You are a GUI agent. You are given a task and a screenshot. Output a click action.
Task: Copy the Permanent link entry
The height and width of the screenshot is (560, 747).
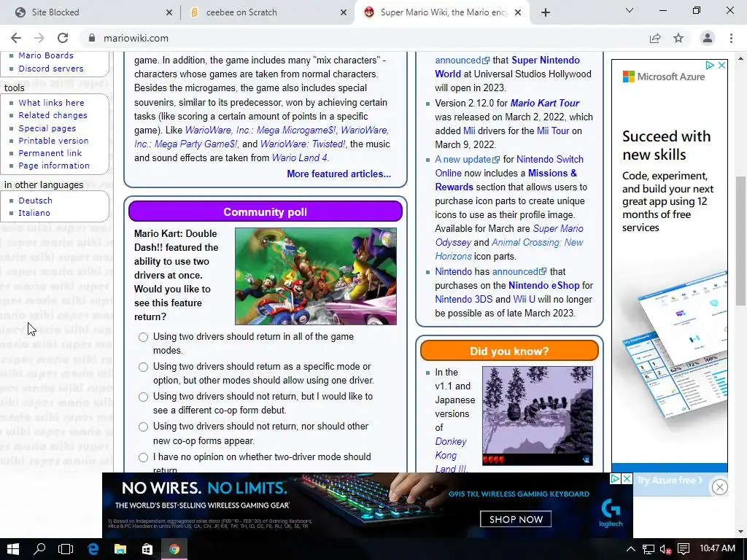(50, 153)
